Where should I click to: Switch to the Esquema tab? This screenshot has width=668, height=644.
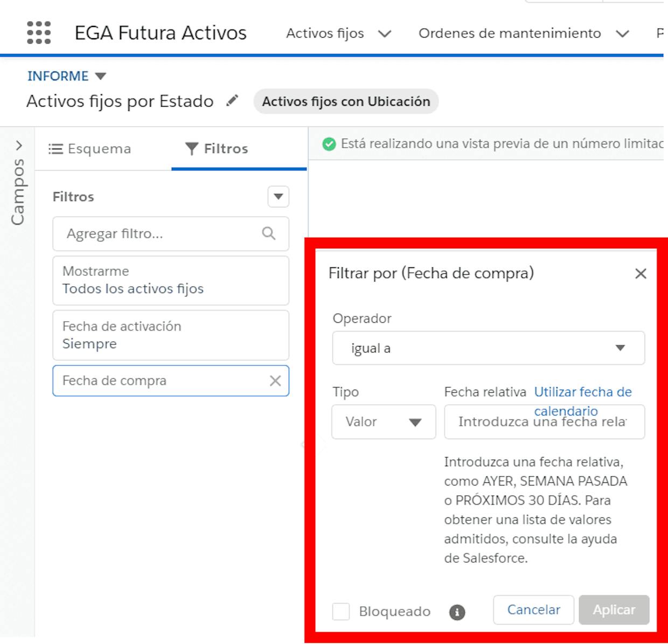[89, 149]
